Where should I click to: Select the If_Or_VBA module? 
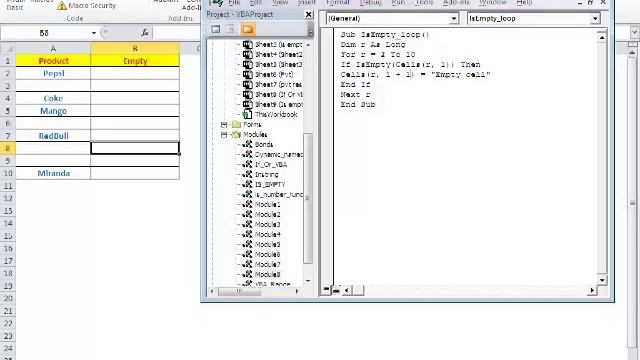pos(271,164)
